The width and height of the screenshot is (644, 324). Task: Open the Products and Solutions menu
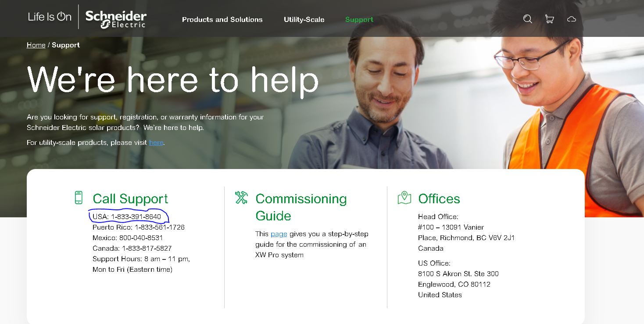(222, 19)
